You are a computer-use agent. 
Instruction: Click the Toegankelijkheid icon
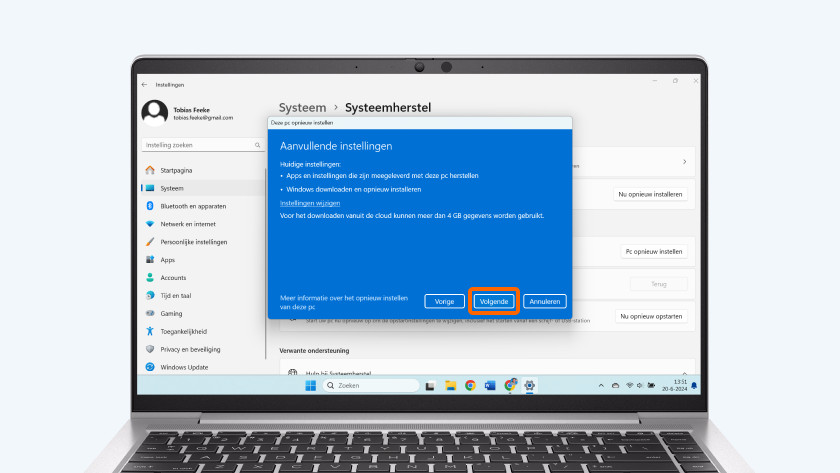coord(150,332)
